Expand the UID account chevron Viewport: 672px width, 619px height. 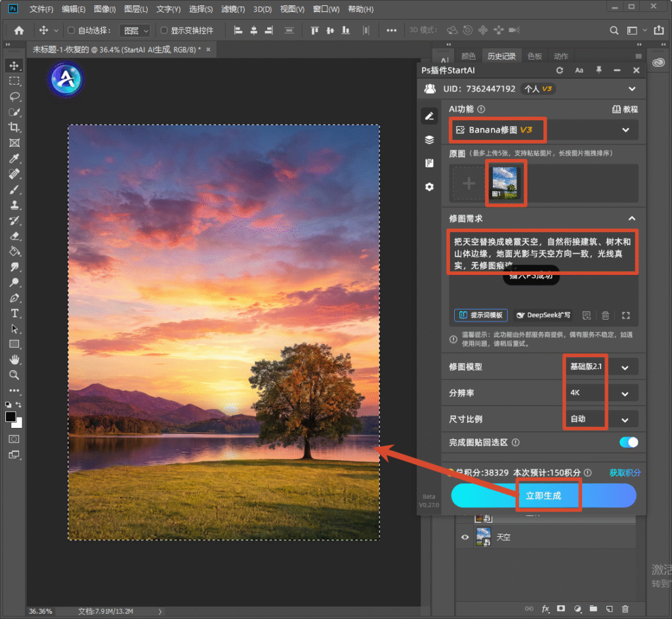click(632, 89)
